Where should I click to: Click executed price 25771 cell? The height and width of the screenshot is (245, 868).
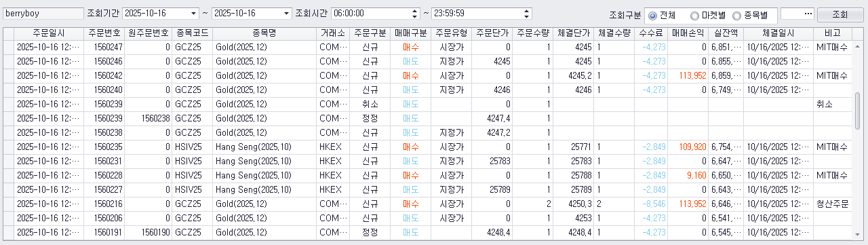tap(574, 147)
